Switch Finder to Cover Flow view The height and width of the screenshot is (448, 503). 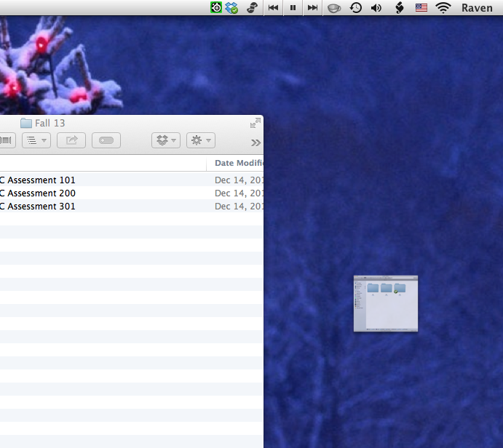(5, 140)
